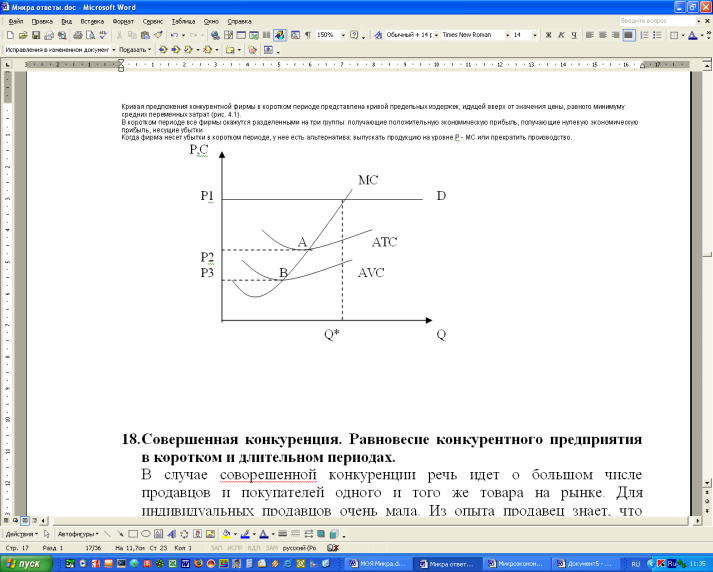Apply bulleted list formatting
The image size is (713, 572).
pos(657,35)
